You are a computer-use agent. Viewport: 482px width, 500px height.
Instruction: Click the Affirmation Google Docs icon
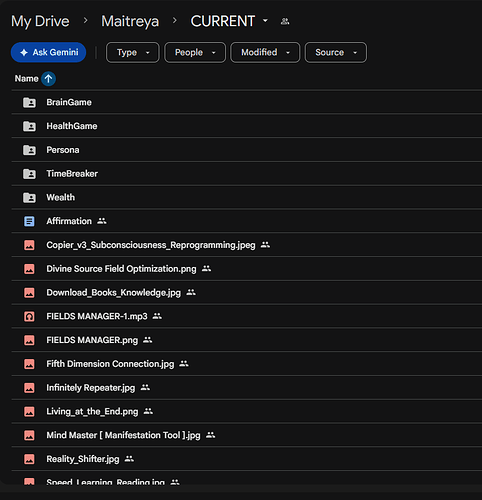point(29,221)
